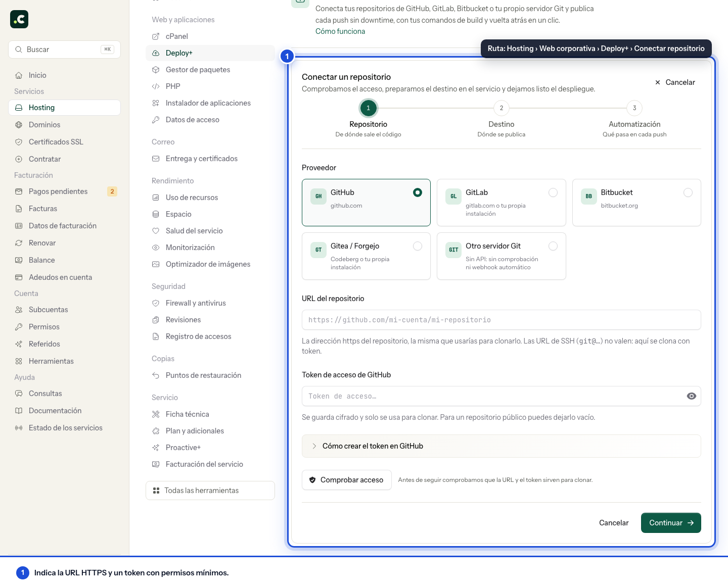728x588 pixels.
Task: Select the GitHub provider radio button
Action: point(418,192)
